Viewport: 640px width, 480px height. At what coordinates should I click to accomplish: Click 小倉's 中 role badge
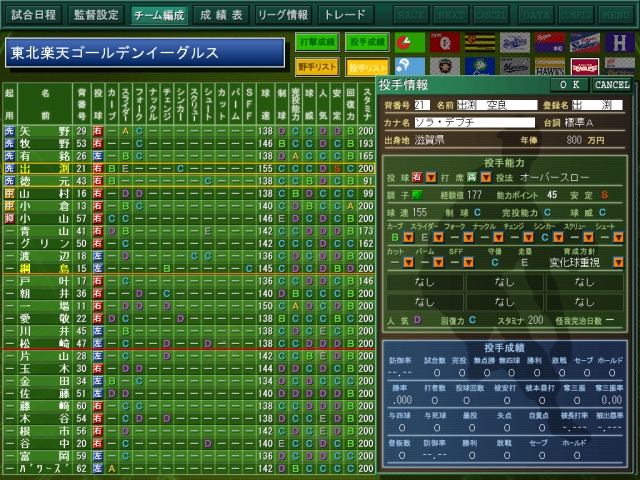point(9,206)
